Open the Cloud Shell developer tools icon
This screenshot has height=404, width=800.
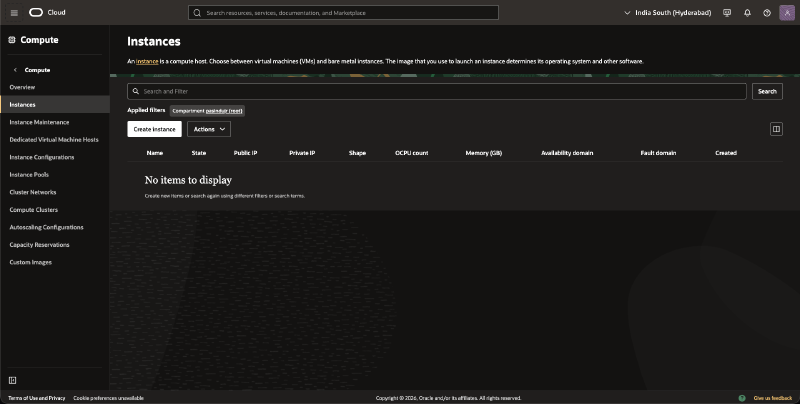pyautogui.click(x=726, y=13)
